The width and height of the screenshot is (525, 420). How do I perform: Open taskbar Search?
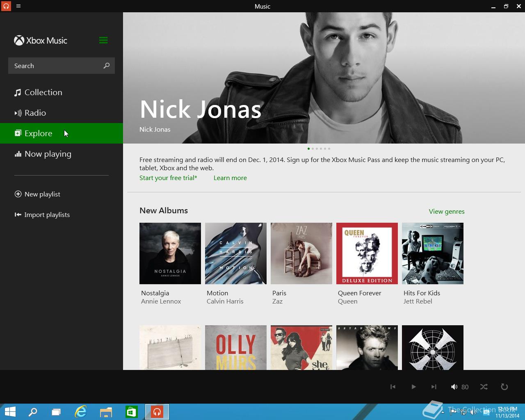32,412
